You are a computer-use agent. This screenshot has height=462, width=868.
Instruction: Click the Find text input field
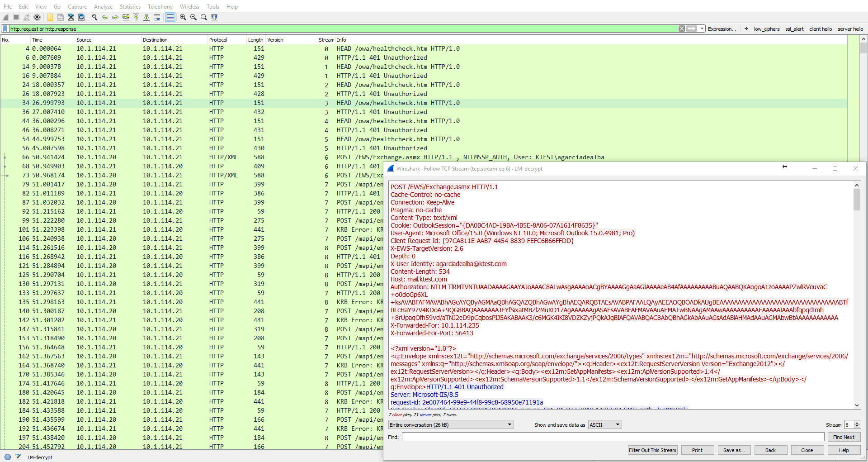click(x=613, y=437)
